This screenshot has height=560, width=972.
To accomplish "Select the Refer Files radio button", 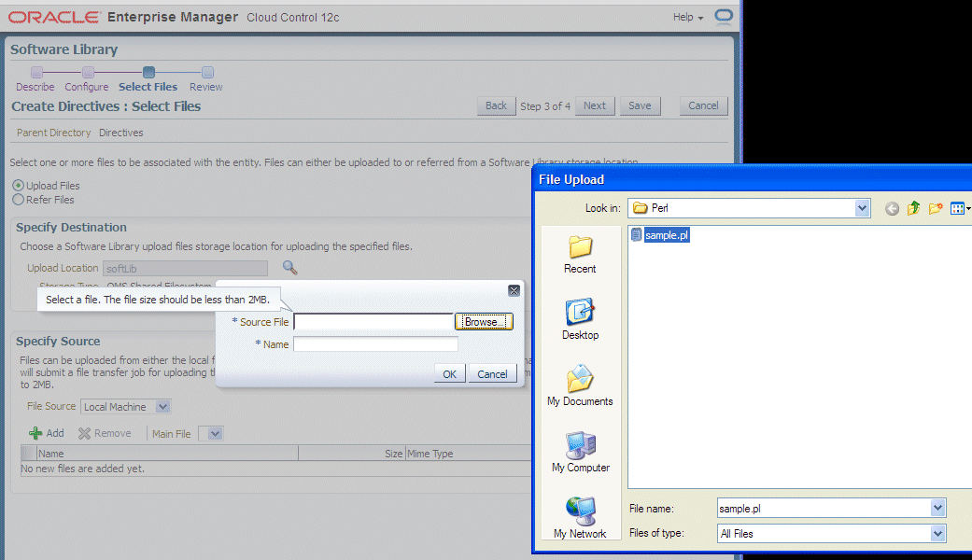I will coord(19,200).
